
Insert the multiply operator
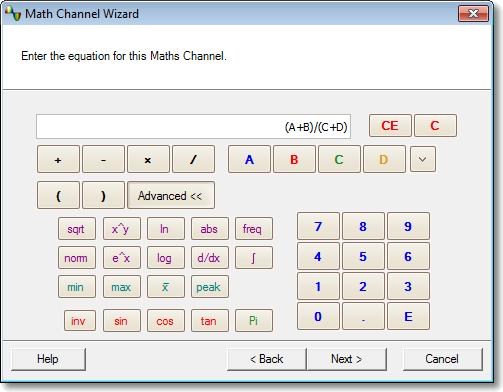[x=148, y=159]
